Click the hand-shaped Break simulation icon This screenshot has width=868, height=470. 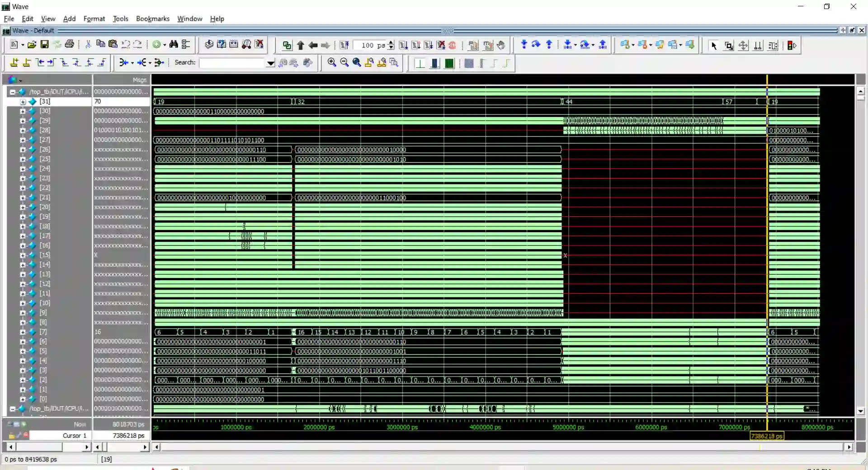point(501,45)
